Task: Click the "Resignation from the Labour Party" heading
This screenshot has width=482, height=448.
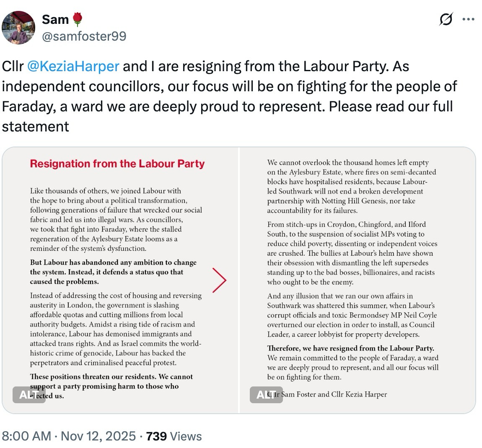Action: point(117,164)
